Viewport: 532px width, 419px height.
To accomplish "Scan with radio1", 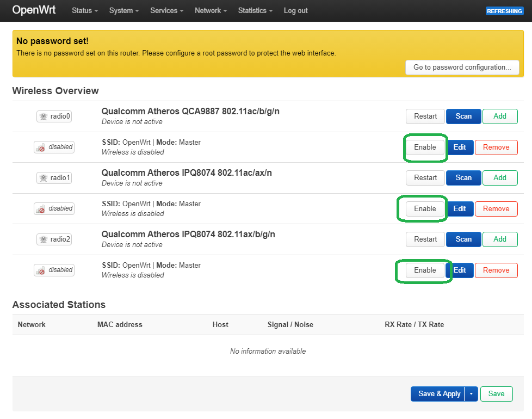I will pos(463,178).
